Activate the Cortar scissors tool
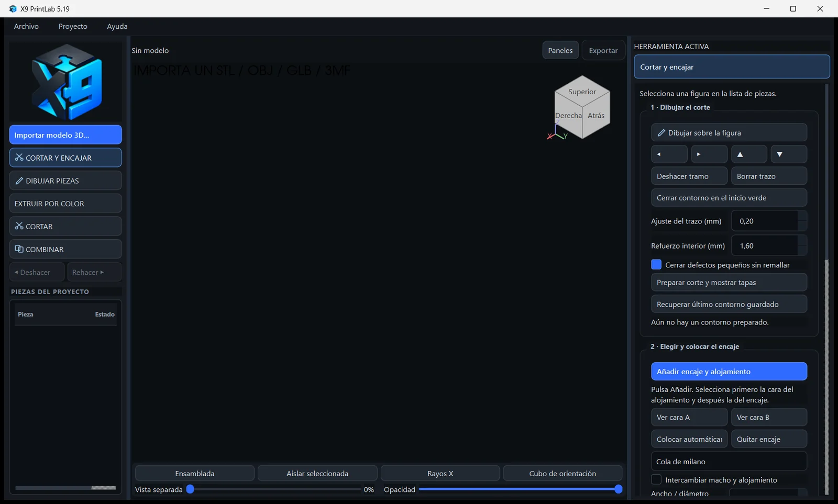The height and width of the screenshot is (504, 838). pos(65,226)
